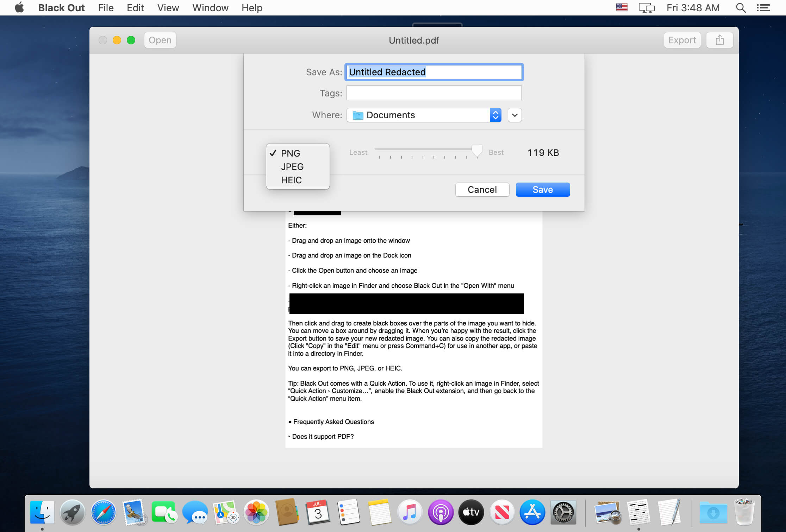Launch Safari from the Dock

coord(103,512)
